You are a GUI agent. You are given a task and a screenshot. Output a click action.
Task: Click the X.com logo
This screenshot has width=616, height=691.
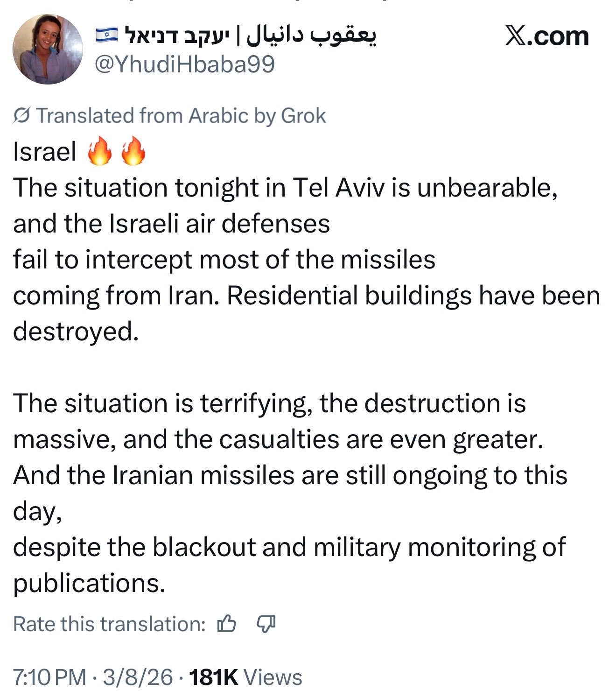[547, 36]
